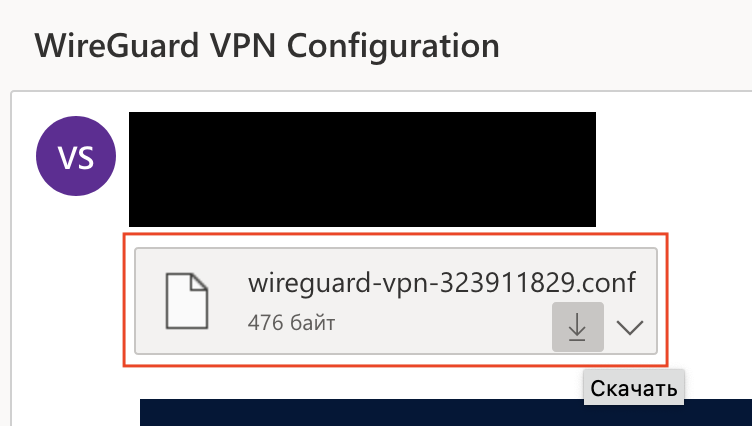Click the "Скачать" tooltip label
The width and height of the screenshot is (752, 426).
coord(633,387)
